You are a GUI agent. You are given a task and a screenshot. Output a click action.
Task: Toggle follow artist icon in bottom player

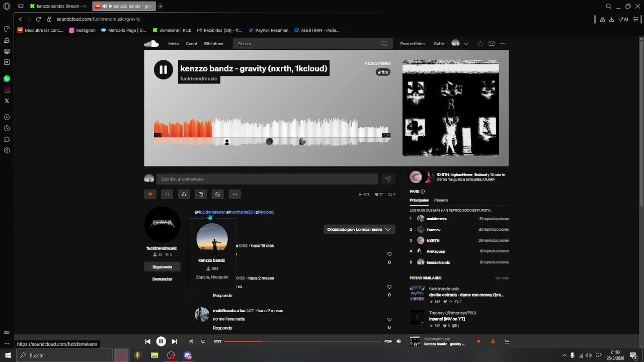point(493,341)
